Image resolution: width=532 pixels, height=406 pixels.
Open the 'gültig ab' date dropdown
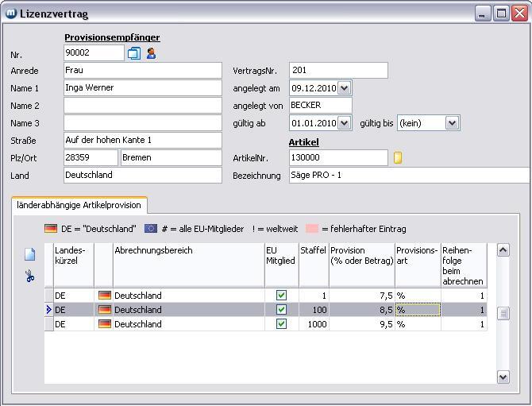(x=344, y=123)
